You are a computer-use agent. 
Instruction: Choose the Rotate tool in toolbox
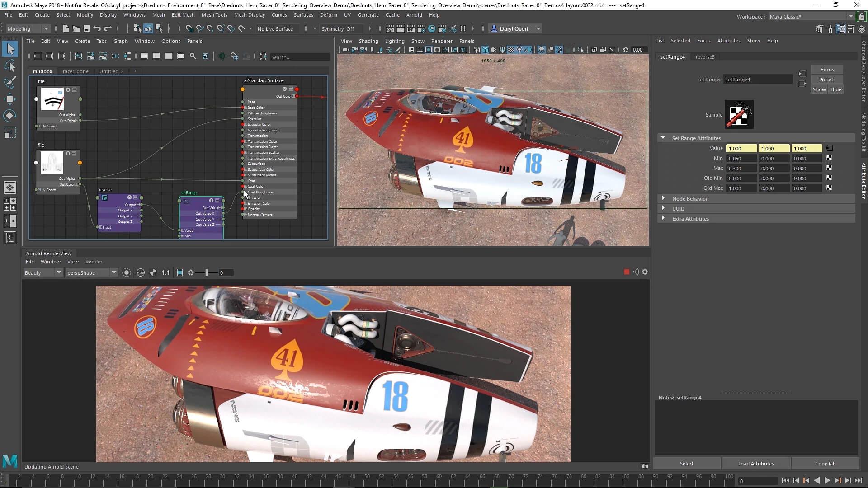(x=10, y=116)
